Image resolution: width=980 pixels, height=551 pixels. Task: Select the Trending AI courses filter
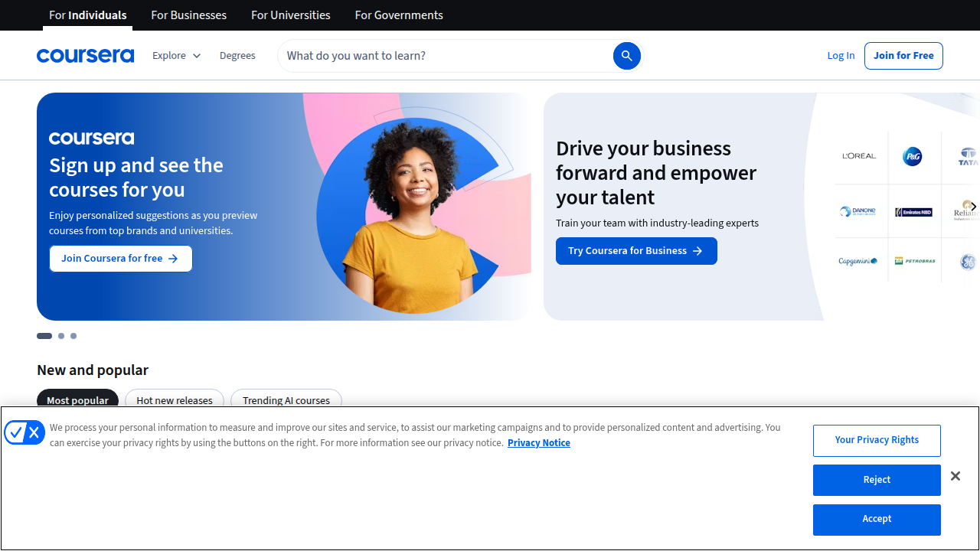point(286,400)
